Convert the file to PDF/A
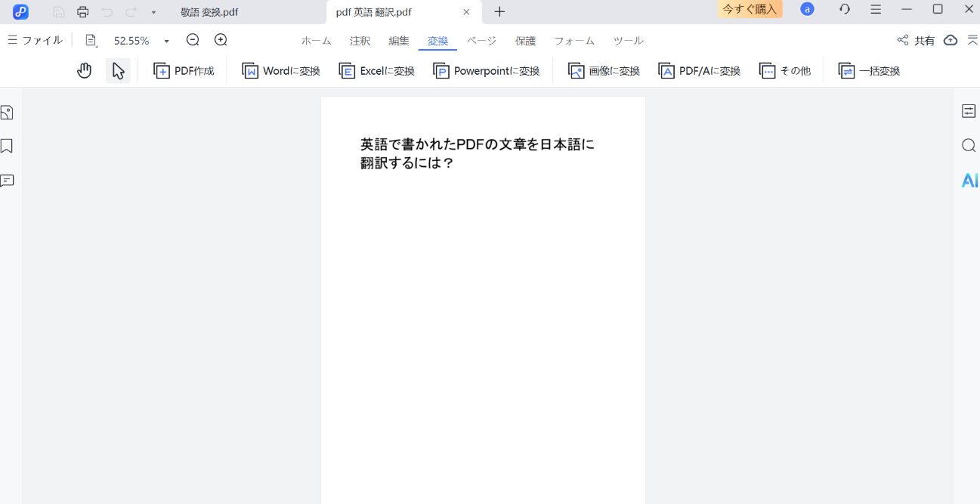980x504 pixels. point(699,70)
